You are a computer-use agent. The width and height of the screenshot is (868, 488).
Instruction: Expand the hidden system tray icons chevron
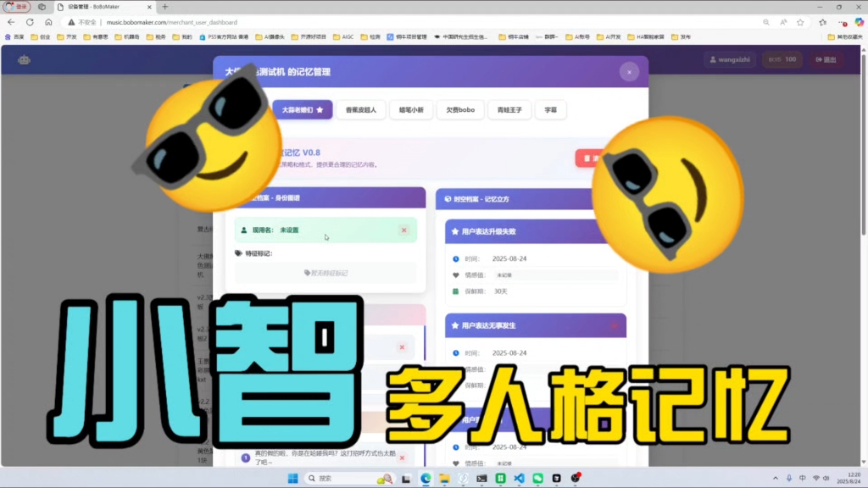pos(776,478)
